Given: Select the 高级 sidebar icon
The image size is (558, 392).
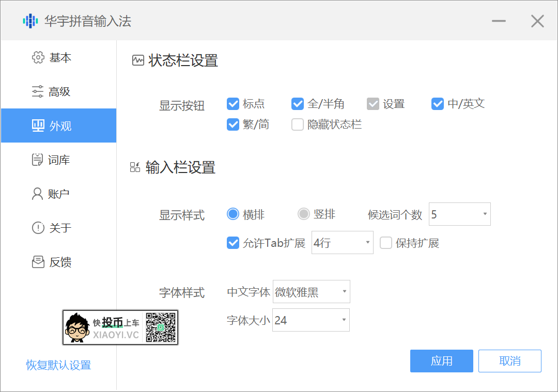Looking at the screenshot, I should [38, 91].
